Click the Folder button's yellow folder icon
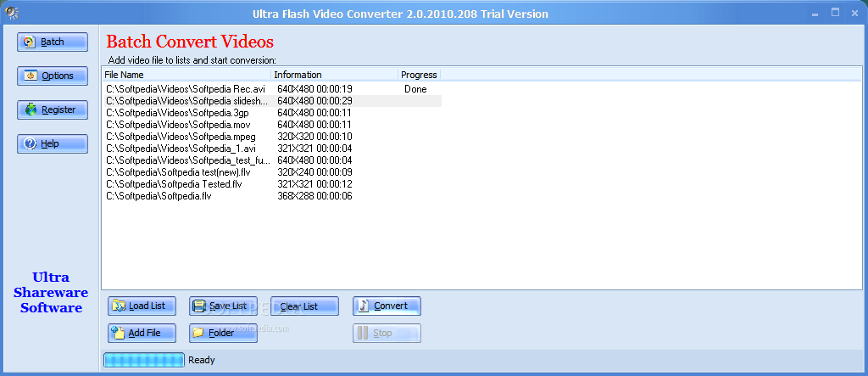Screen dimensions: 868x376 (198, 333)
